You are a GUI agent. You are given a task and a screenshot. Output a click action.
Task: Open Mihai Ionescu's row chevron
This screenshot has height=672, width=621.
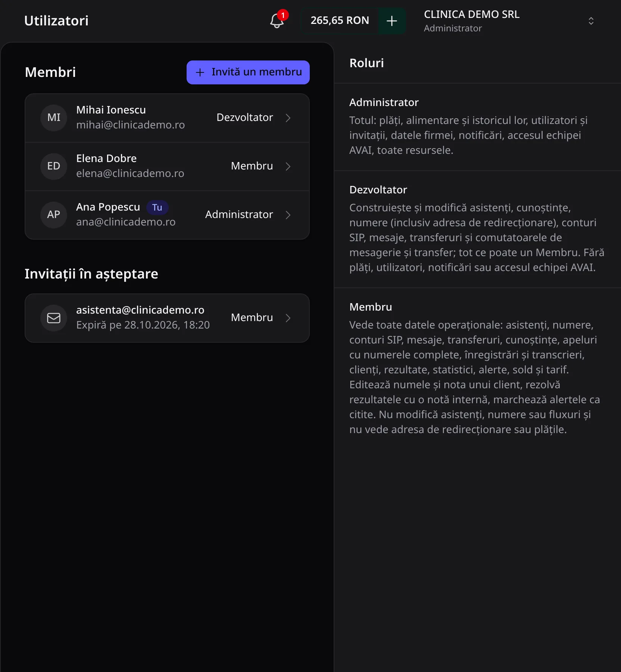[x=288, y=118]
